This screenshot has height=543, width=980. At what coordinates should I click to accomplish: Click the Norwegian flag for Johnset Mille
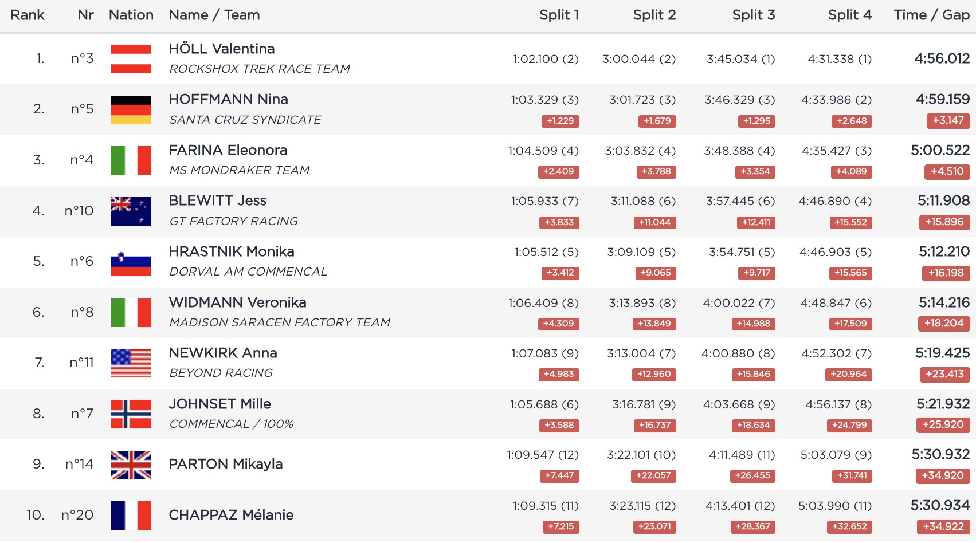point(131,414)
